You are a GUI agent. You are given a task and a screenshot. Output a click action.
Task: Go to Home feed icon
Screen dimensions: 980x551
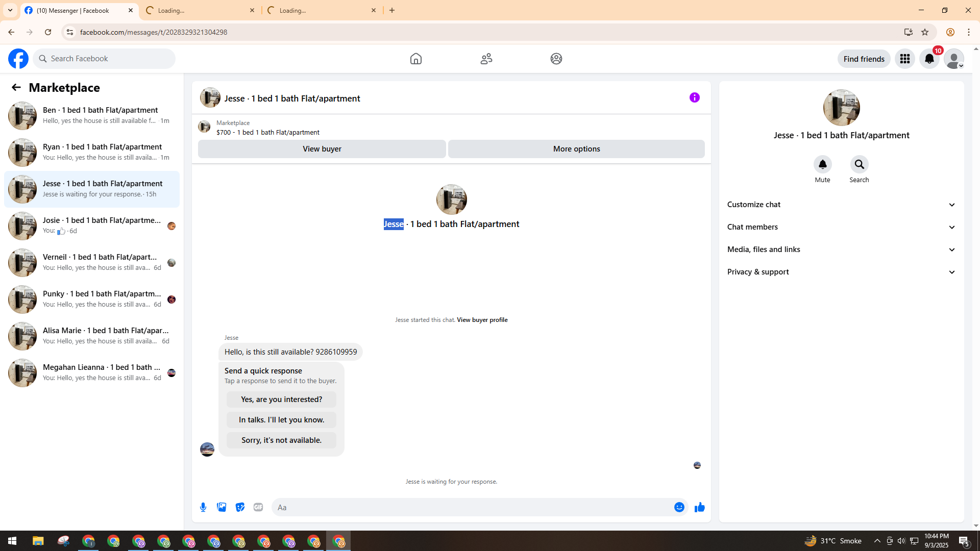(x=416, y=59)
